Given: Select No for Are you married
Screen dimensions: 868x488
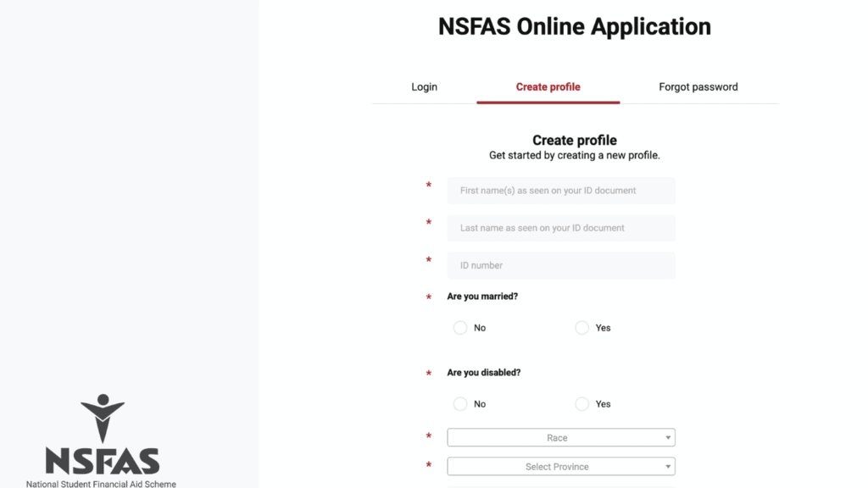Looking at the screenshot, I should 459,328.
